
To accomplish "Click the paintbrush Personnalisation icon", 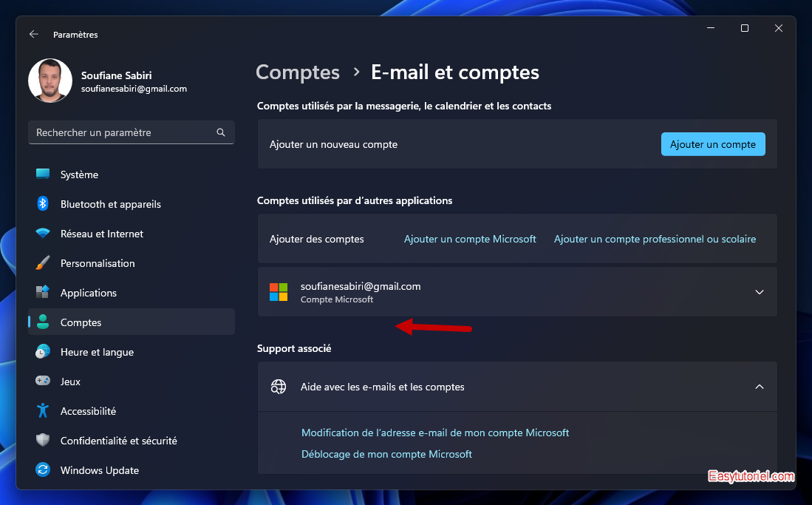I will pyautogui.click(x=42, y=263).
